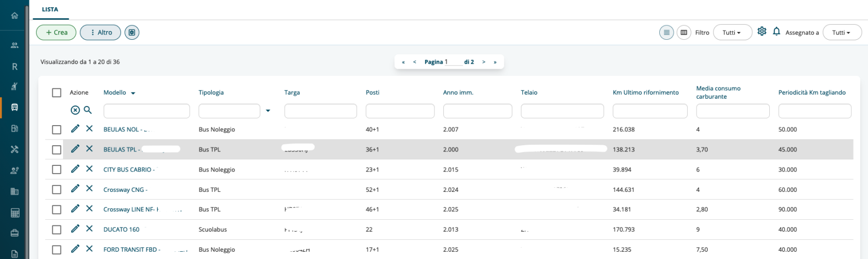Click the Tipologia column header
The width and height of the screenshot is (868, 259).
click(211, 93)
